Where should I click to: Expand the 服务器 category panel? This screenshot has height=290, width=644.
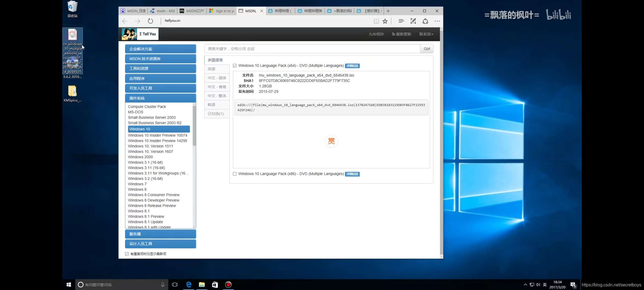160,234
